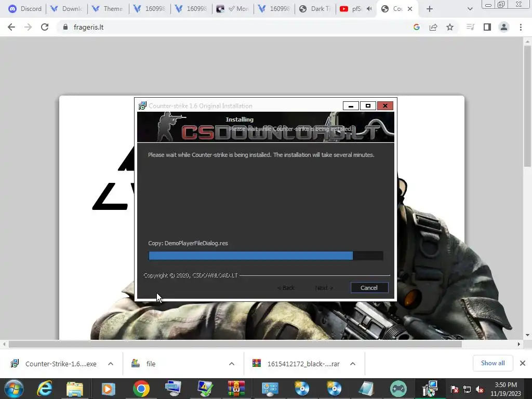Expand options for file download

click(x=232, y=364)
